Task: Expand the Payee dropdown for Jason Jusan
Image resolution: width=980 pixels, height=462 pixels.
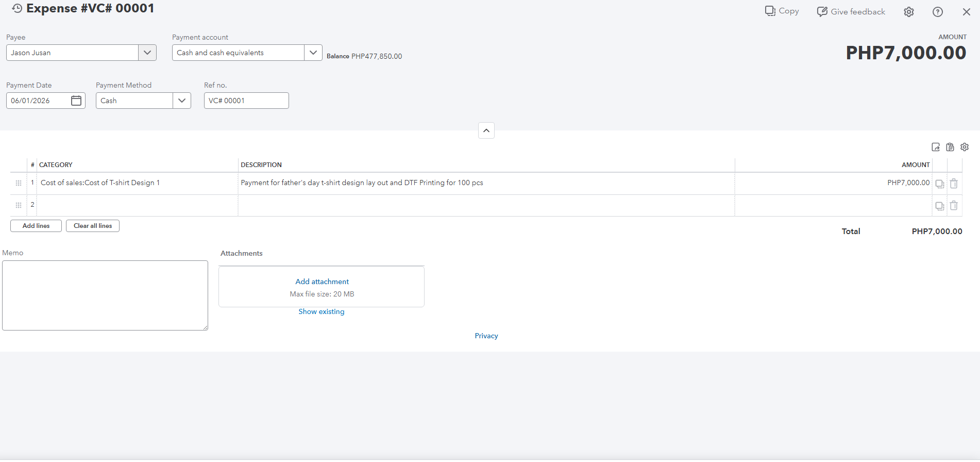Action: (x=147, y=53)
